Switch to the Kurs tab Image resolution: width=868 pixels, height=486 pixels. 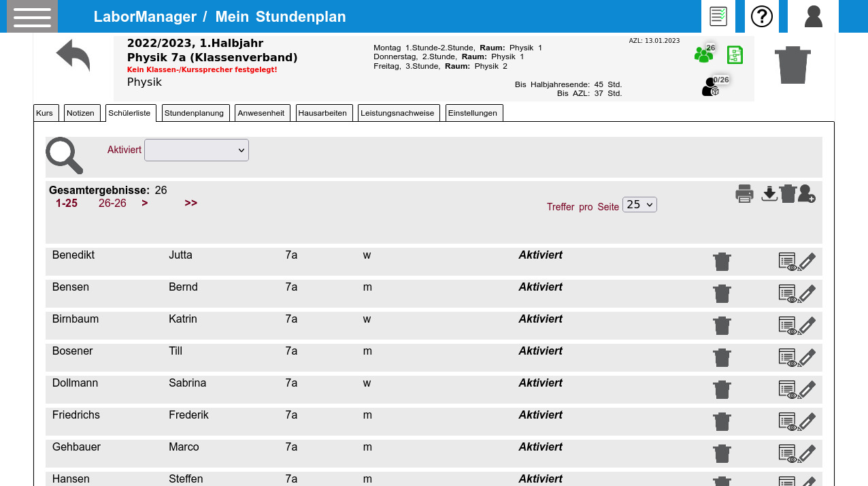pyautogui.click(x=46, y=113)
